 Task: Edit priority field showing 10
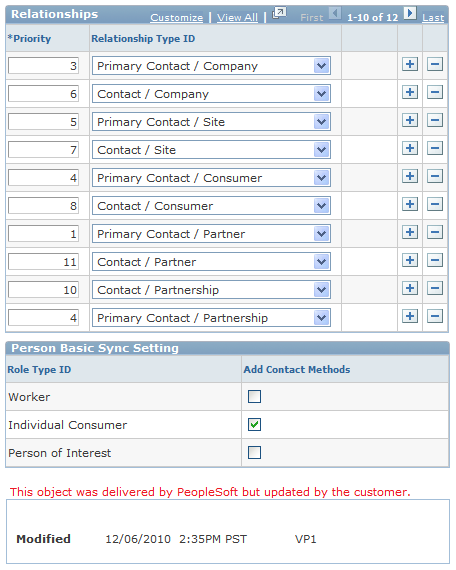click(x=43, y=290)
